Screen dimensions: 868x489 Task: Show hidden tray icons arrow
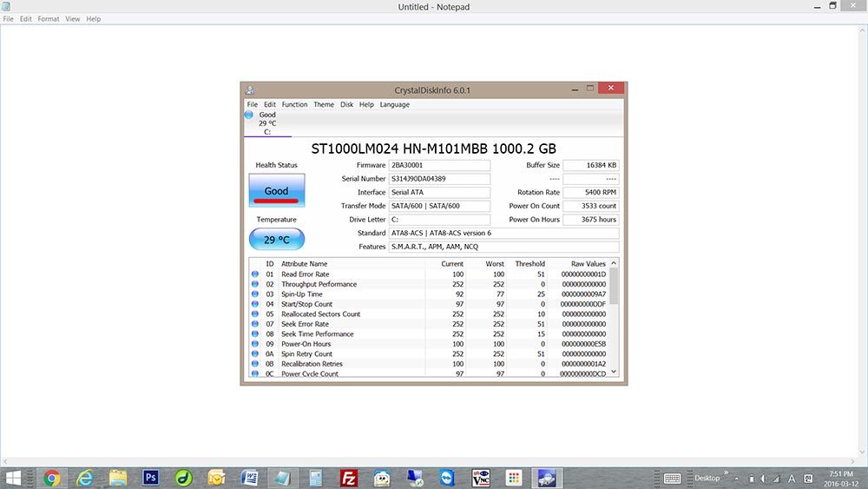tap(737, 479)
